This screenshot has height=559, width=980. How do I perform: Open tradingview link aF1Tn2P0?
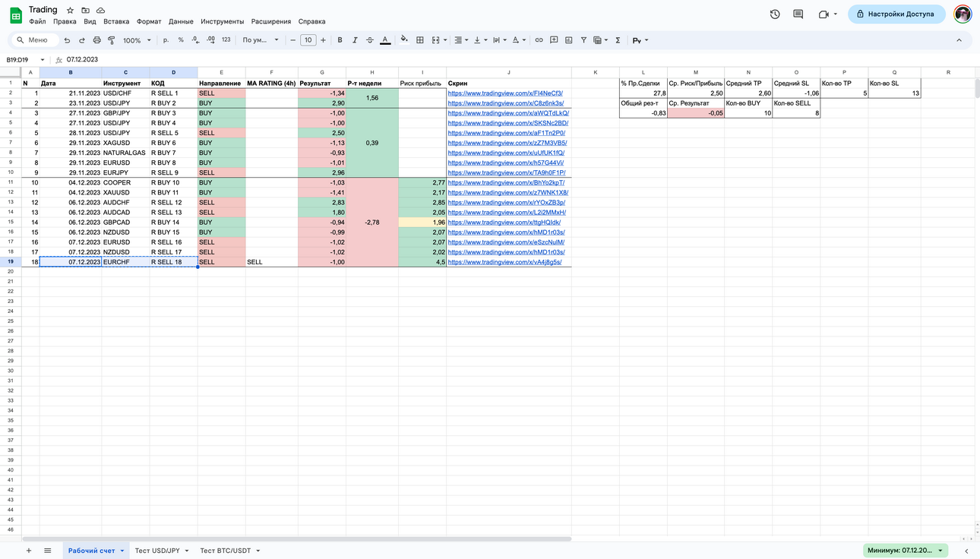pos(506,133)
